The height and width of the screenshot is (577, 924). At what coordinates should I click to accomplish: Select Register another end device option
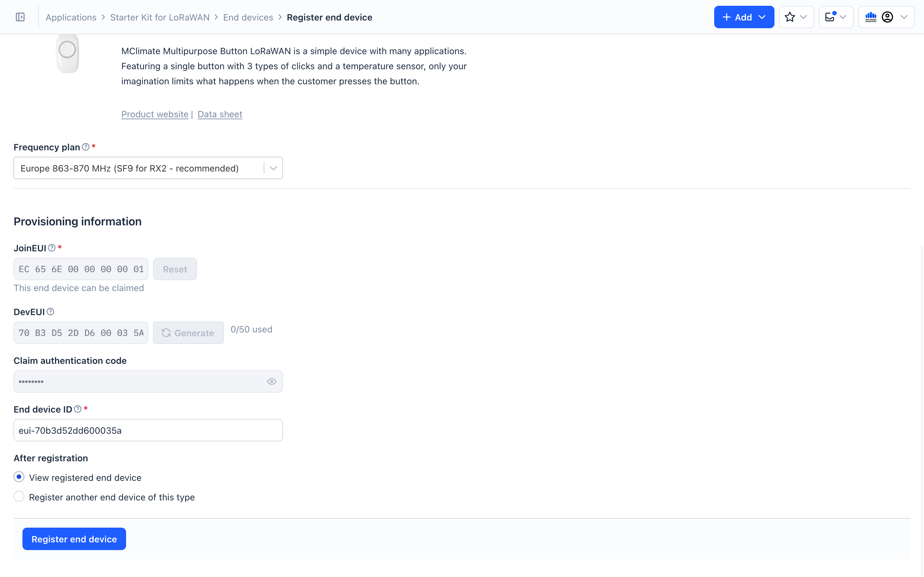[19, 497]
